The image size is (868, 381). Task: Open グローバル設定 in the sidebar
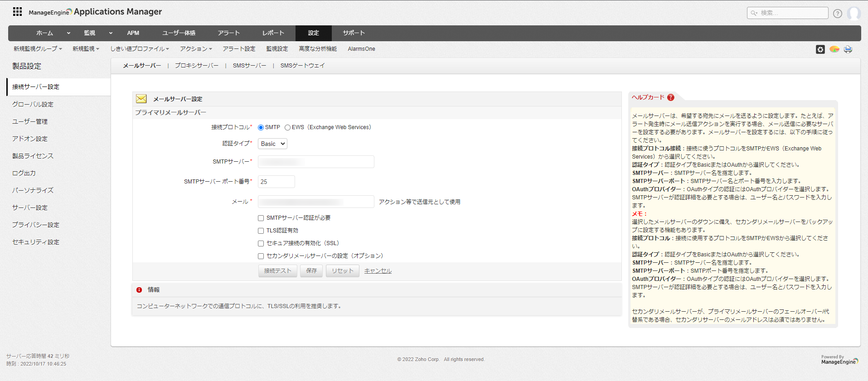pyautogui.click(x=33, y=104)
